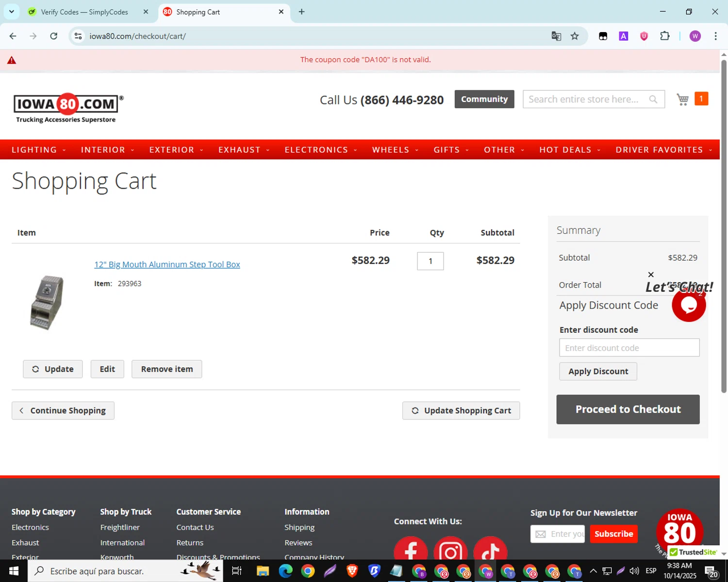Screen dimensions: 728x582
Task: Open the TrustedSite badge
Action: point(693,552)
